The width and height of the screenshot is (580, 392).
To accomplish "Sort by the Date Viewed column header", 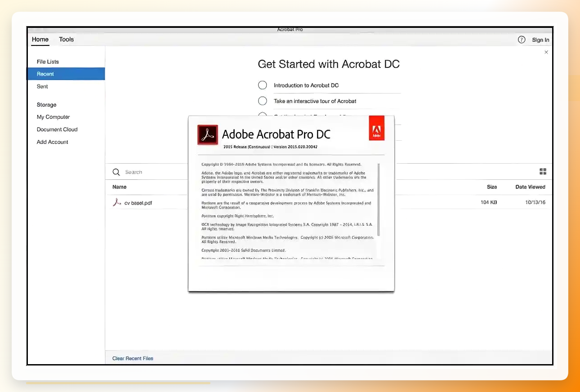I will [x=530, y=187].
